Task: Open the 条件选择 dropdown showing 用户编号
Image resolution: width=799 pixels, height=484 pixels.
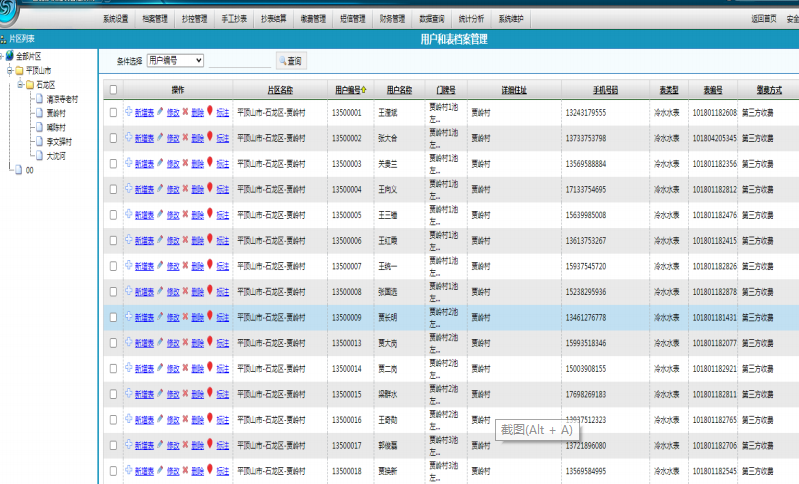Action: [175, 61]
